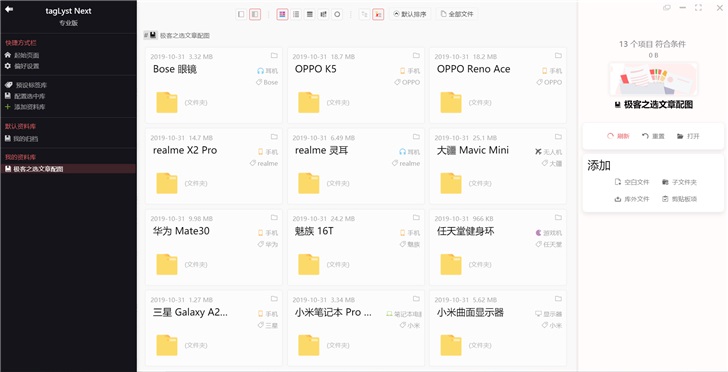Click the OPPO tag on OPPO Reno Ace card
728x372 pixels.
[550, 82]
